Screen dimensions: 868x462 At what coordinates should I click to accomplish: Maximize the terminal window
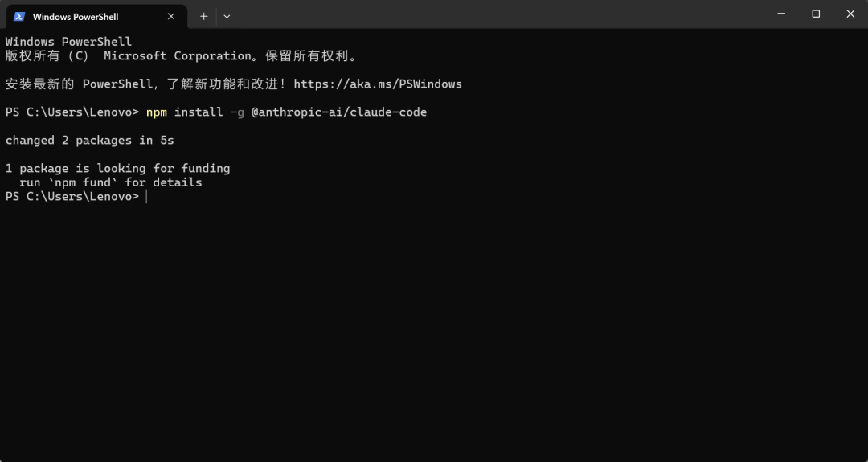click(x=816, y=14)
